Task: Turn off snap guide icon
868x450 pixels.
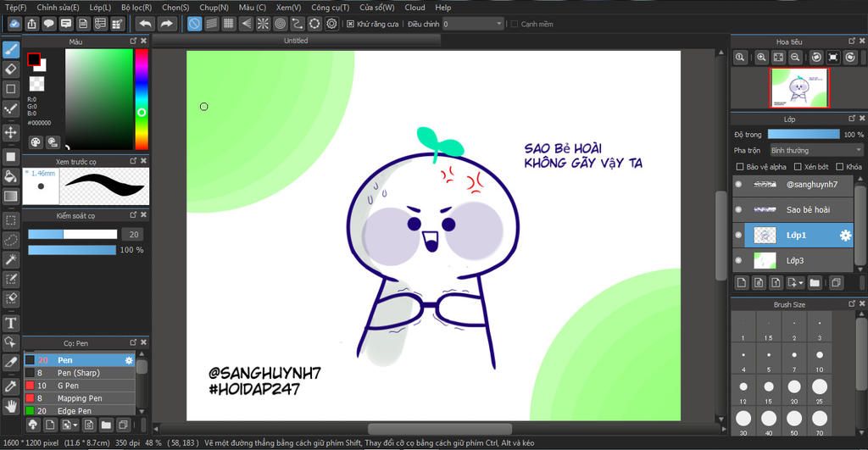Action: [x=194, y=24]
